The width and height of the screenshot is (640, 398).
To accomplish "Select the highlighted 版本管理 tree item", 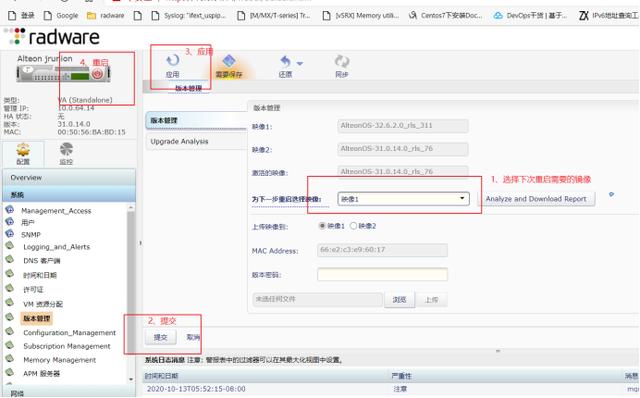I will pyautogui.click(x=36, y=318).
